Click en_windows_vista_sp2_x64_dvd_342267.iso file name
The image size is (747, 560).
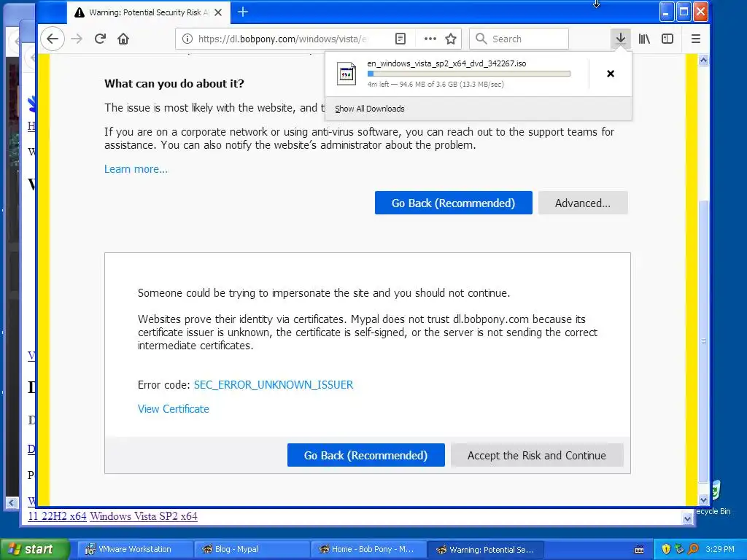click(x=446, y=63)
